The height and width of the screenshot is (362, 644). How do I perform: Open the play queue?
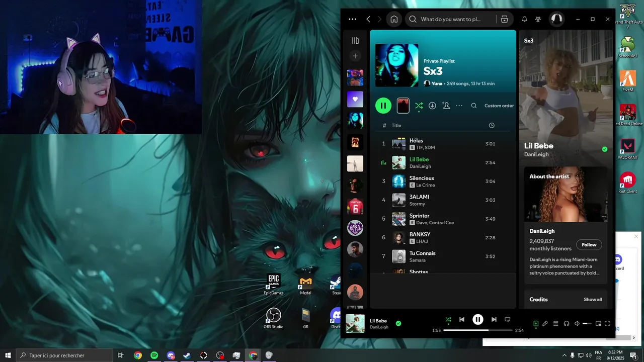(556, 324)
